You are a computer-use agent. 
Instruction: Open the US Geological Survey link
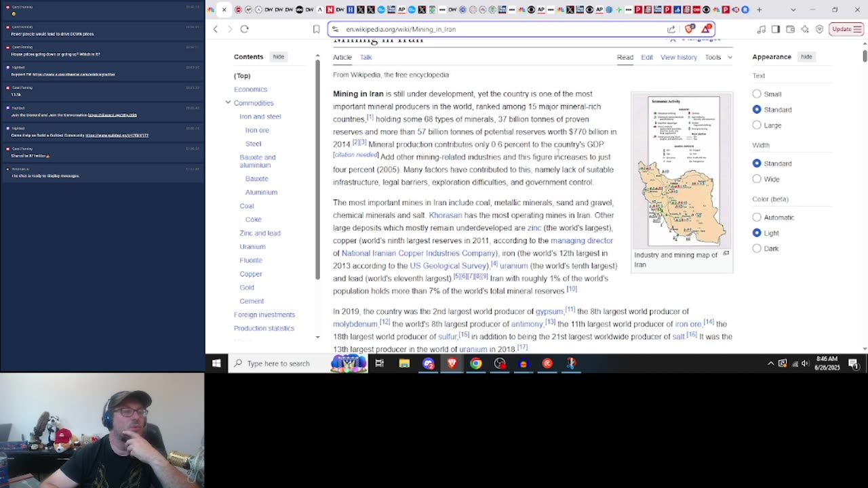[448, 266]
